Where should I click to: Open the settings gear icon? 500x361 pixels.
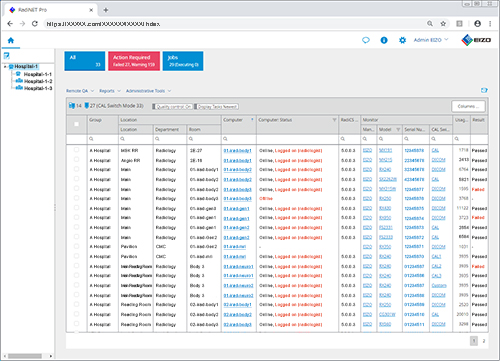coord(402,40)
